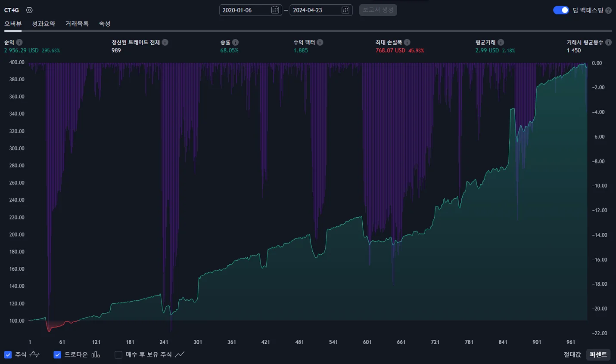
Task: Uncheck the 주식 checkbox
Action: click(8, 355)
